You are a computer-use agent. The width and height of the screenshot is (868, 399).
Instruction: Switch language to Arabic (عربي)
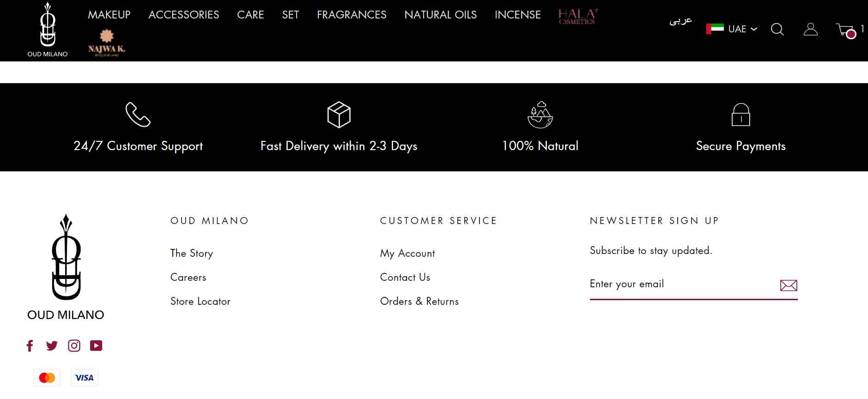click(681, 21)
